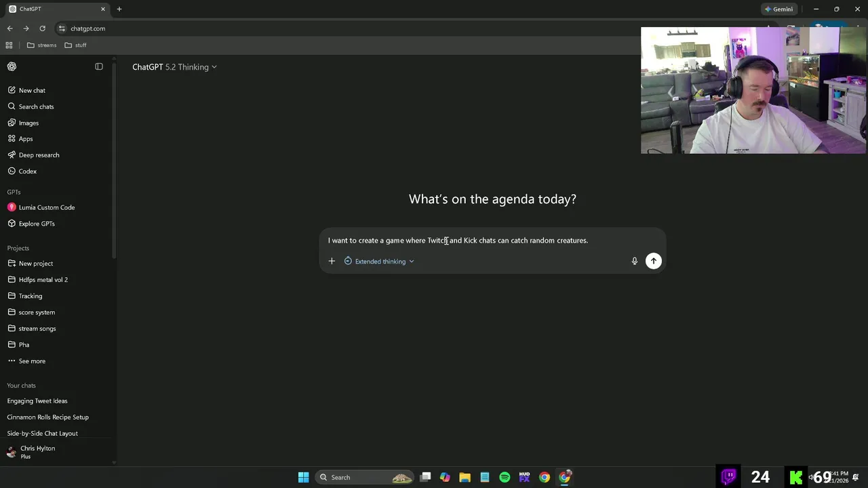Viewport: 868px width, 488px height.
Task: Click the active Chrome profile taskbar icon
Action: tap(565, 477)
